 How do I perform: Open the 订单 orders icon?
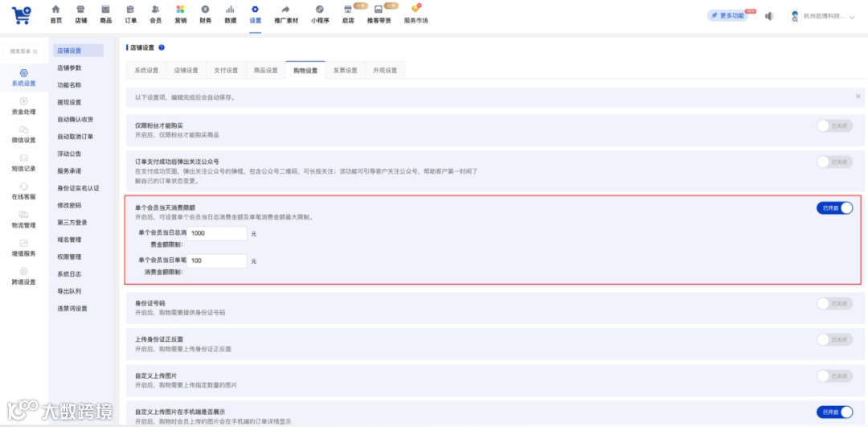click(x=131, y=10)
